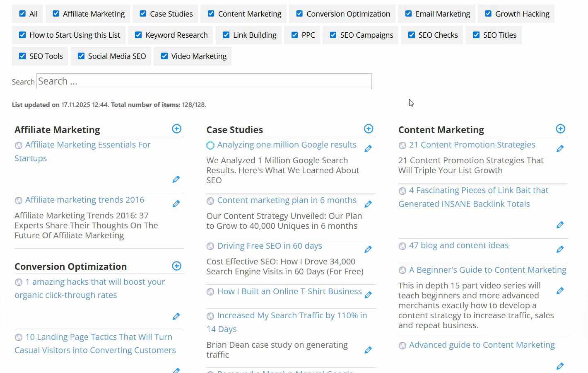The width and height of the screenshot is (588, 373).
Task: Edit the 'Increased My Search Traffic by 110%' entry
Action: (368, 350)
